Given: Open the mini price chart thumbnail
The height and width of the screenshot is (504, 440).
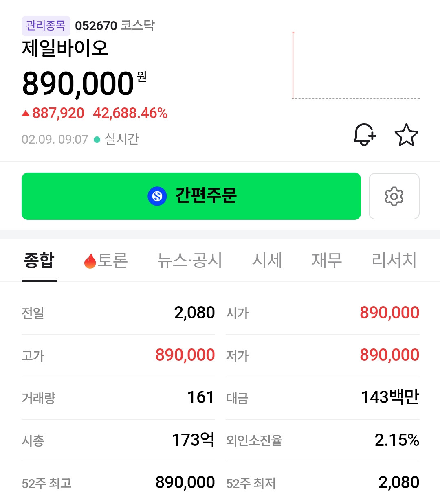Looking at the screenshot, I should tap(355, 66).
